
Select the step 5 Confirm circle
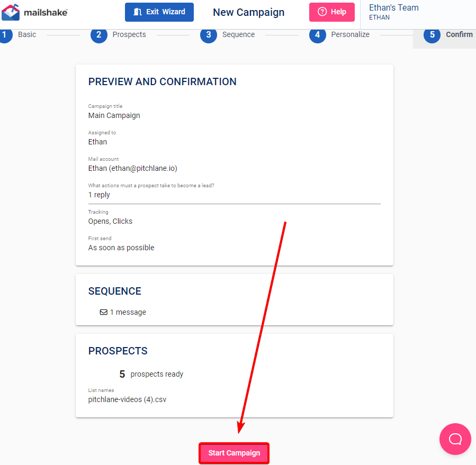pyautogui.click(x=432, y=35)
